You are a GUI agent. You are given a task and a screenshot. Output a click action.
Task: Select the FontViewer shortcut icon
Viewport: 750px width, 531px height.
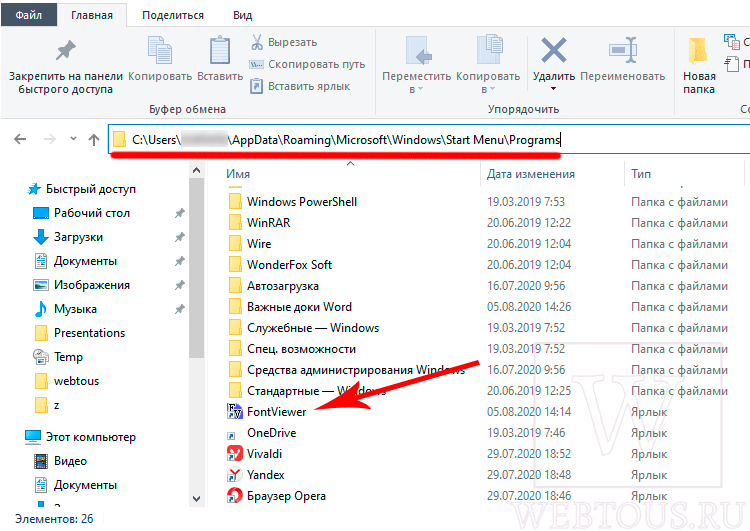(234, 411)
